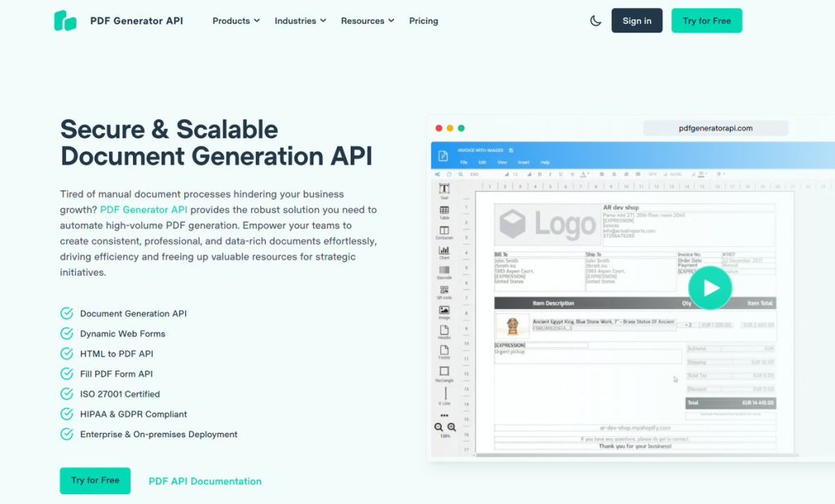Expand the Products dropdown menu
835x504 pixels.
pyautogui.click(x=236, y=21)
